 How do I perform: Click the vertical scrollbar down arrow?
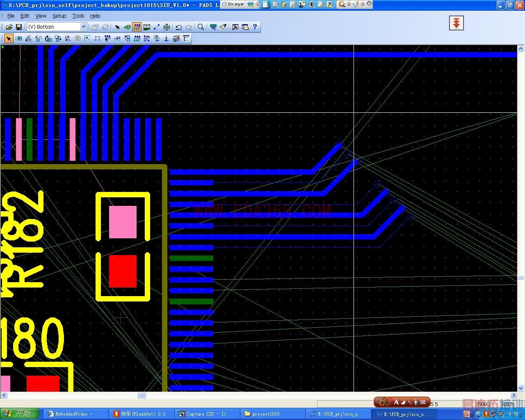[521, 388]
